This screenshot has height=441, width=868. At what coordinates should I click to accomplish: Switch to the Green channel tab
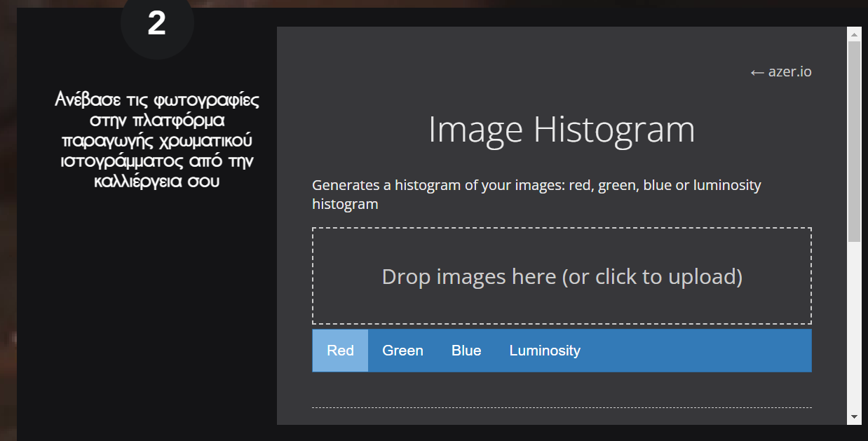tap(402, 351)
